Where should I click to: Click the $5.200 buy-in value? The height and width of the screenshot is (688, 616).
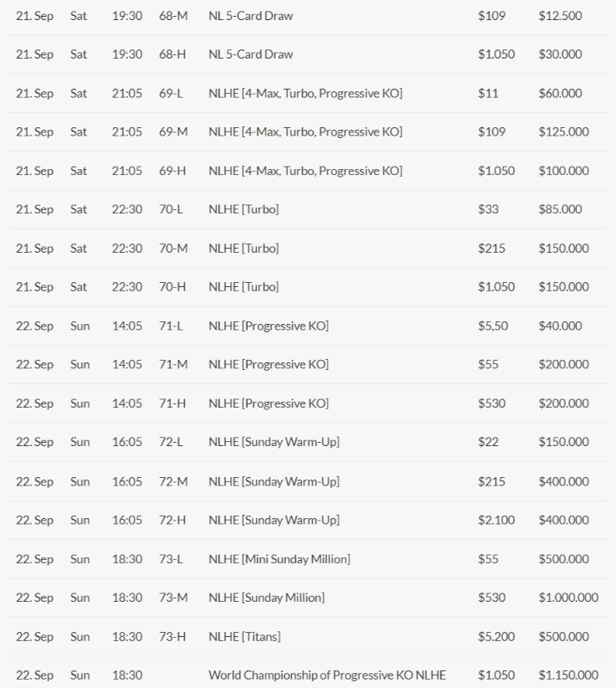[x=496, y=637]
